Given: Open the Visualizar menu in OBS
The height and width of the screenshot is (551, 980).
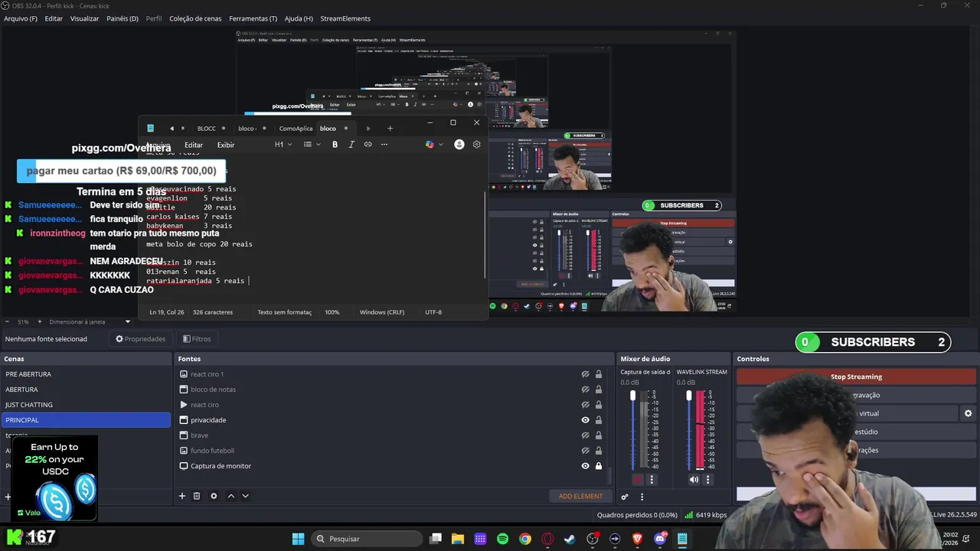Looking at the screenshot, I should (x=84, y=18).
